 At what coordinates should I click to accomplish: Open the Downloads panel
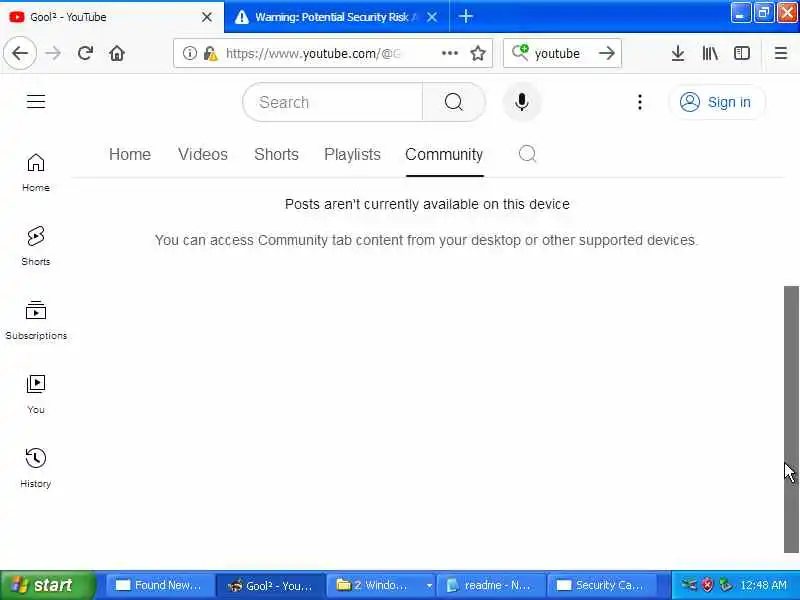(x=678, y=53)
